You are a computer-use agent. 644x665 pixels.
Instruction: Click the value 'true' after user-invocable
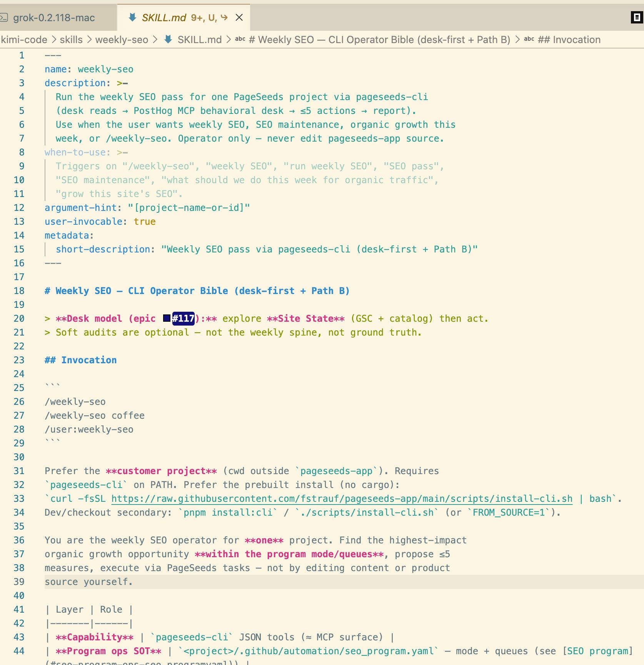tap(145, 222)
